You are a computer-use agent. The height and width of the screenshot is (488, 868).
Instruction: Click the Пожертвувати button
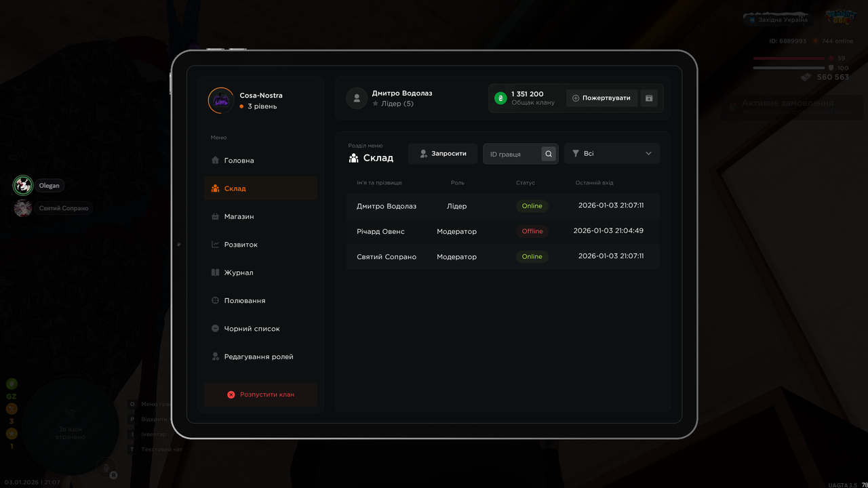coord(602,98)
